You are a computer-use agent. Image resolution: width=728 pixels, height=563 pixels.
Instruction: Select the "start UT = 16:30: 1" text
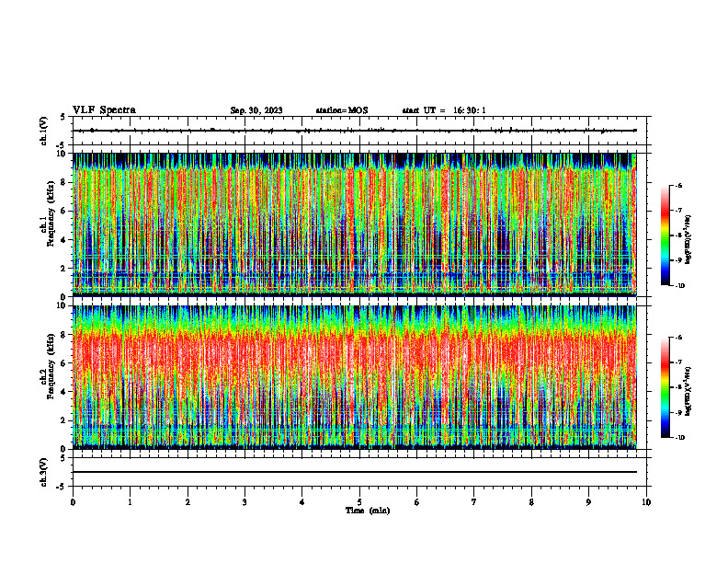click(444, 110)
